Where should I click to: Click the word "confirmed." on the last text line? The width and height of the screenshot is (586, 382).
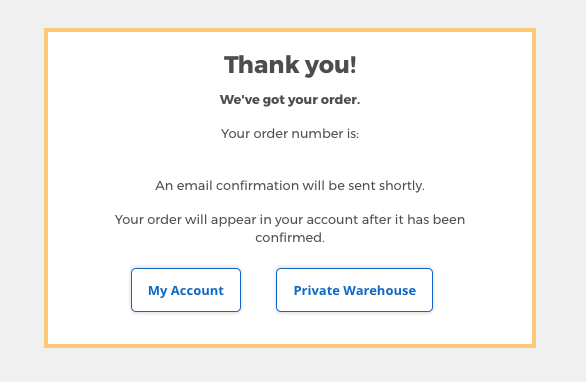point(290,237)
